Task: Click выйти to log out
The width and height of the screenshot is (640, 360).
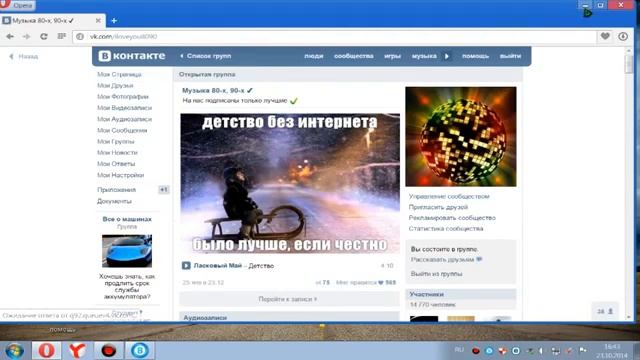Action: pyautogui.click(x=510, y=56)
